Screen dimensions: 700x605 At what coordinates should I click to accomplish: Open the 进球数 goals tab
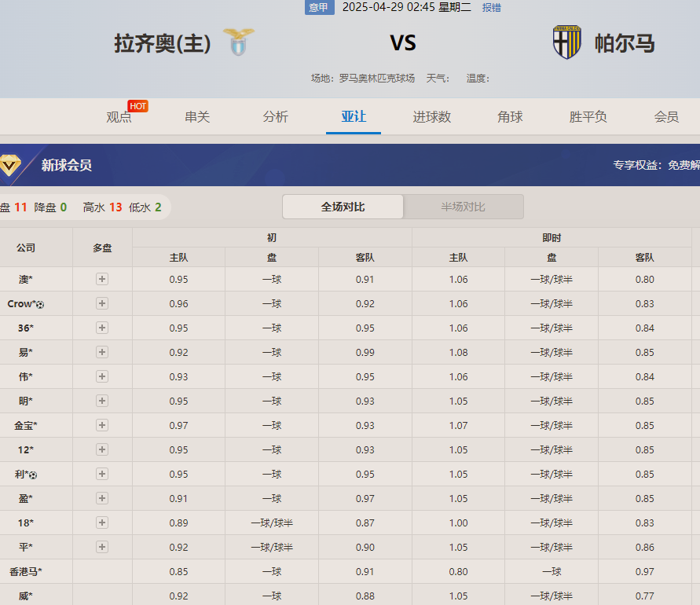tap(432, 117)
